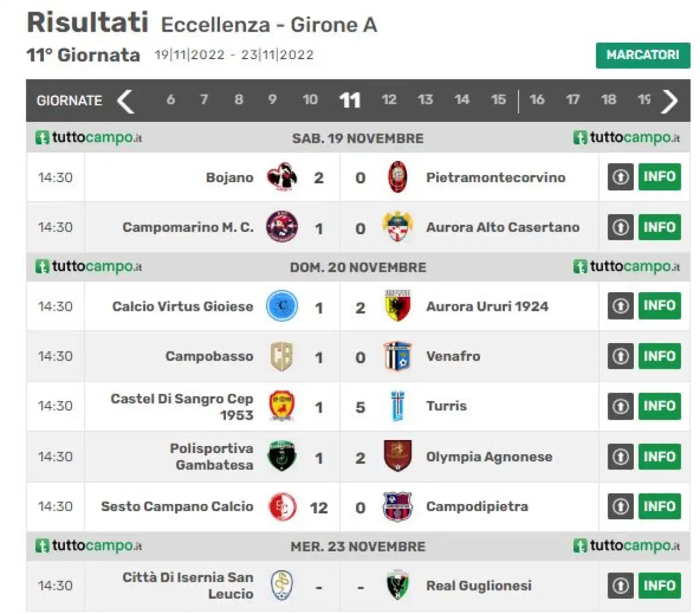
Task: Show next giornate with right chevron
Action: [x=670, y=101]
